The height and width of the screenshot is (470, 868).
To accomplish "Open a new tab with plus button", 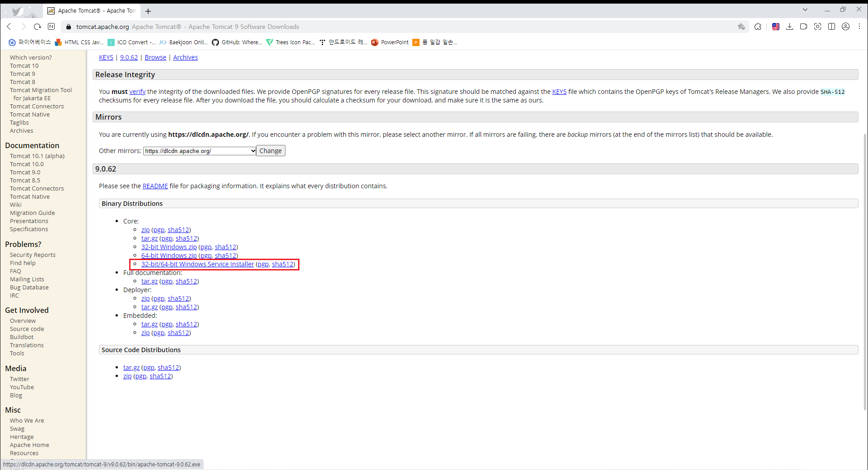I will 148,11.
